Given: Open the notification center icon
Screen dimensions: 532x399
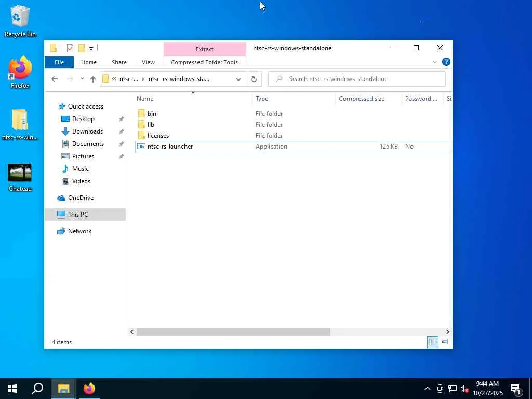Looking at the screenshot, I should (515, 389).
